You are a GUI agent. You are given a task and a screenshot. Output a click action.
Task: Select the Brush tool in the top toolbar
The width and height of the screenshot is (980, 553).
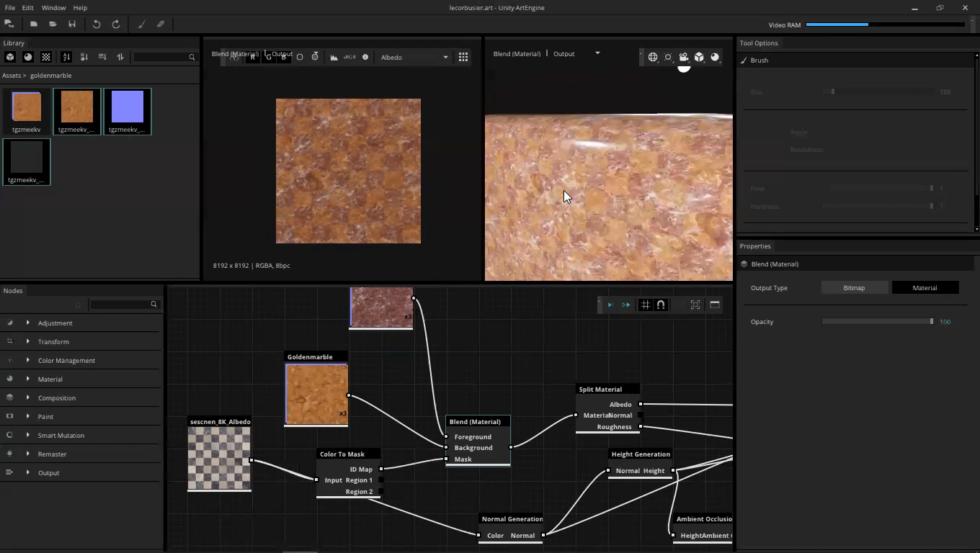[141, 24]
